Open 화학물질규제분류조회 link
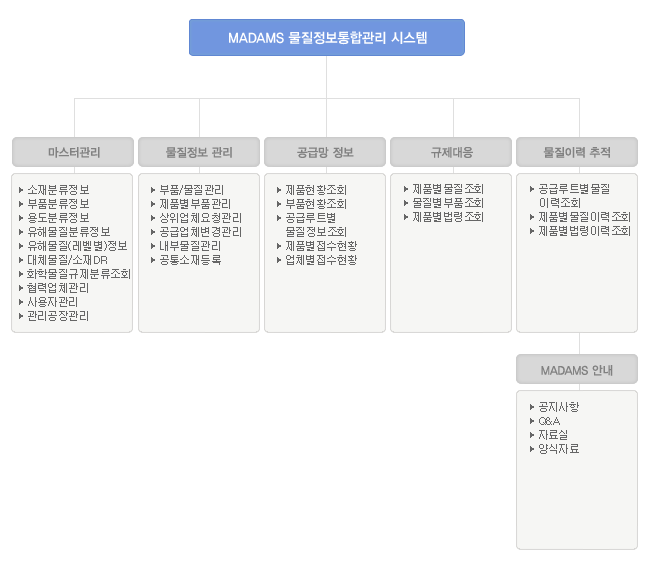The width and height of the screenshot is (648, 572). (78, 273)
